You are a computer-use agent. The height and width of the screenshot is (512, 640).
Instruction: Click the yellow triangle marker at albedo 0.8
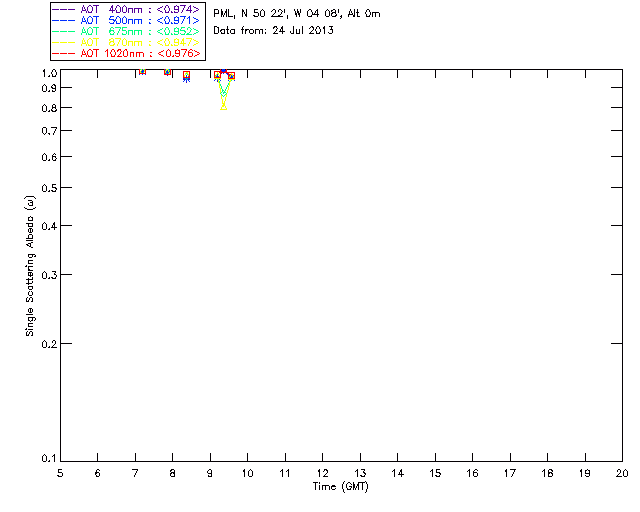[x=224, y=107]
